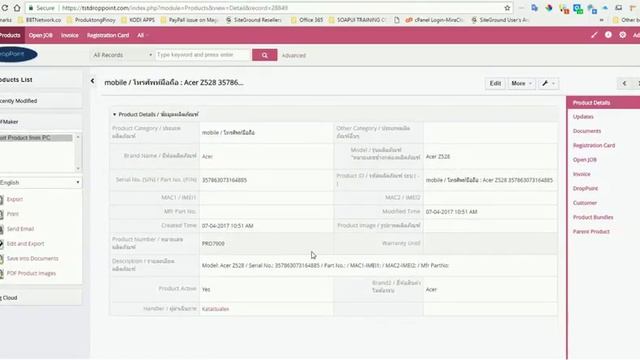
Task: Open DropPoint related list
Action: pos(585,188)
